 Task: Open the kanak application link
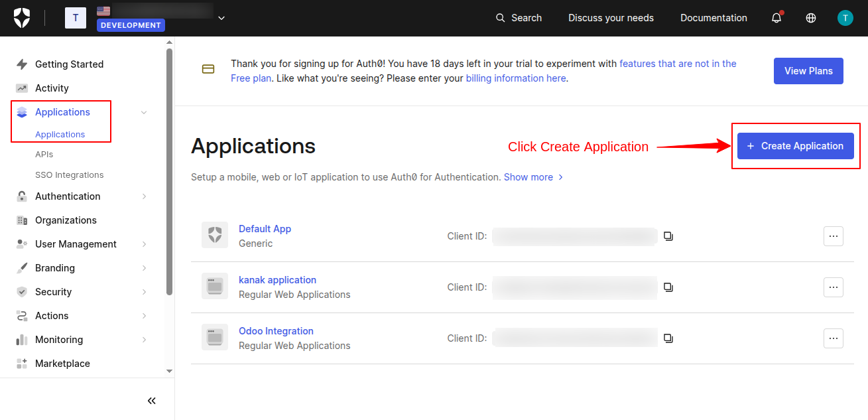tap(277, 280)
